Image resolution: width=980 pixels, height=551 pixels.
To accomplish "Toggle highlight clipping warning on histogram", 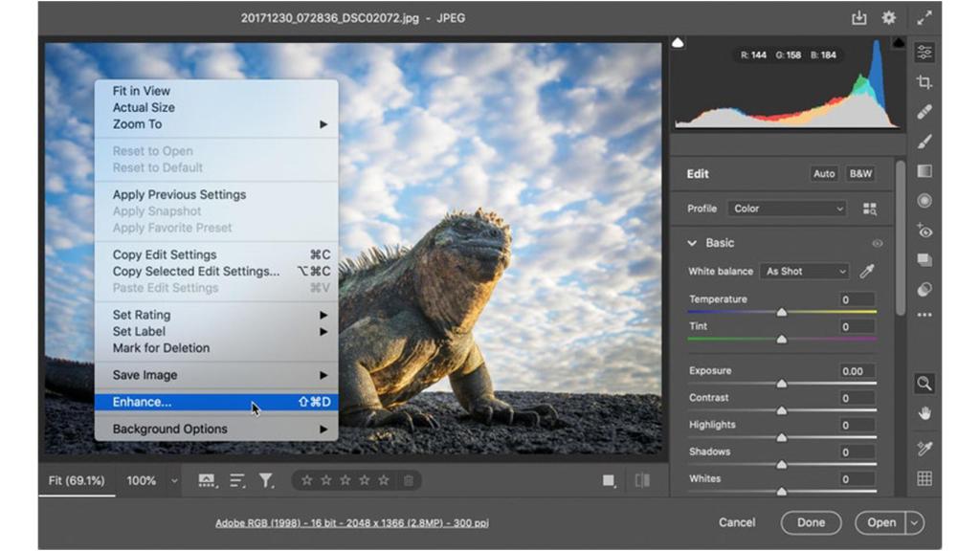I will pyautogui.click(x=897, y=44).
